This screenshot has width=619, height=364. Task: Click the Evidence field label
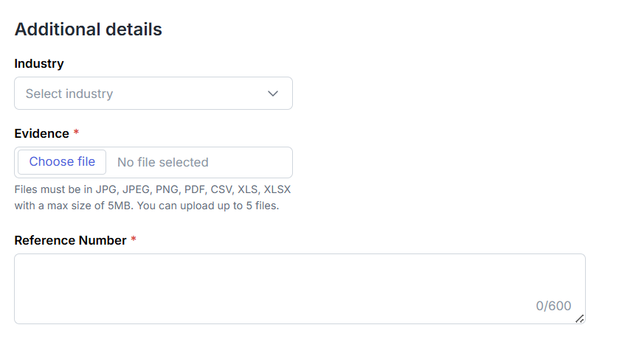point(42,133)
